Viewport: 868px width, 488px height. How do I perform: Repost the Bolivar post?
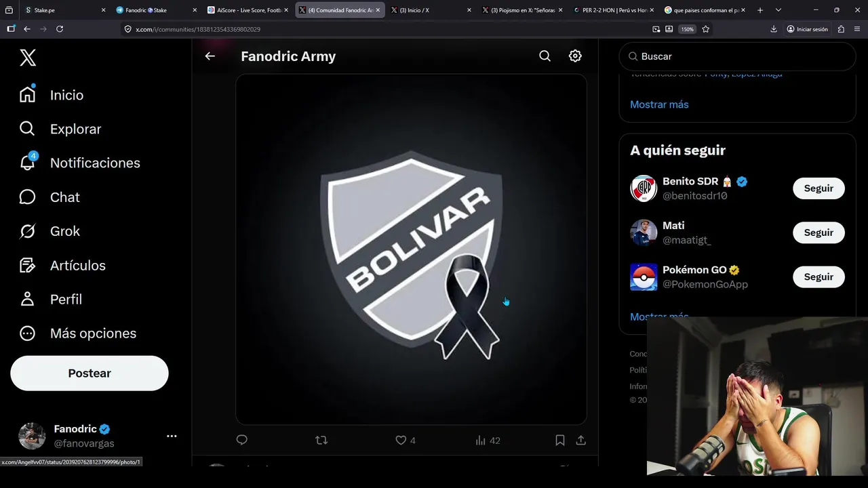(x=321, y=440)
